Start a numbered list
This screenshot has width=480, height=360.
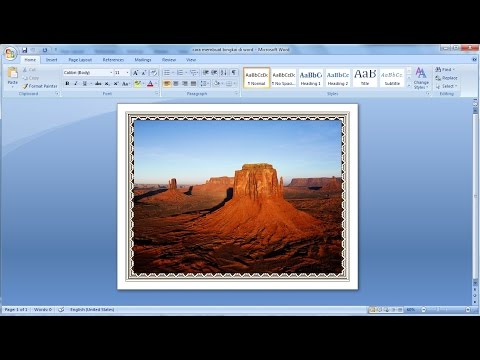tap(180, 73)
